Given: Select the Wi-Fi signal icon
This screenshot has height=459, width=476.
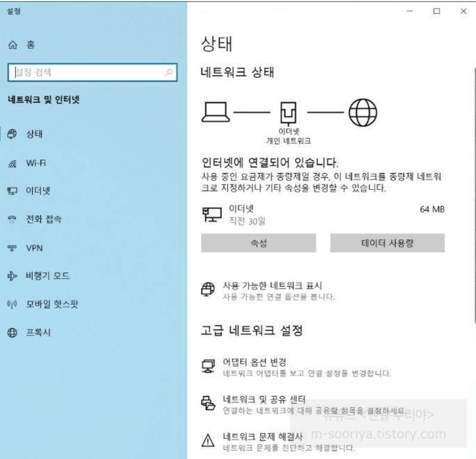Looking at the screenshot, I should pyautogui.click(x=12, y=163).
